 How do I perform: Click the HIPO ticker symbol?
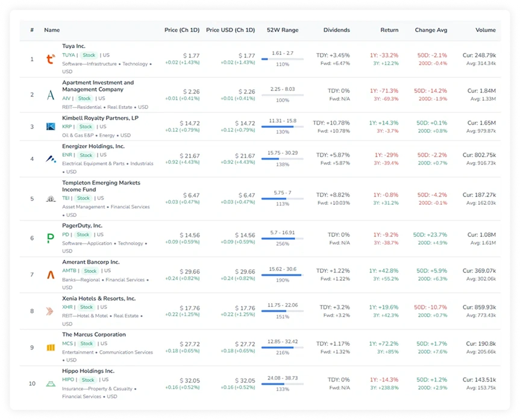pos(68,380)
